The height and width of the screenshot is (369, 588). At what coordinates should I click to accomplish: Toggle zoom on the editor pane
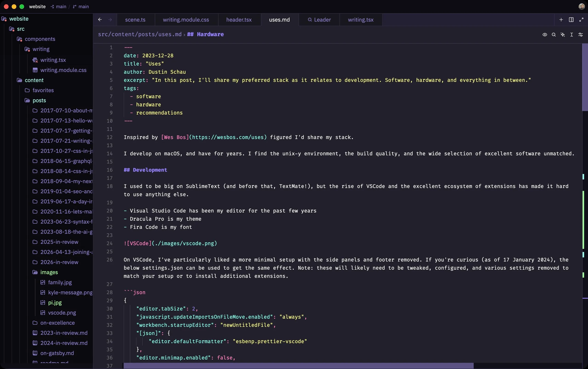click(x=581, y=20)
